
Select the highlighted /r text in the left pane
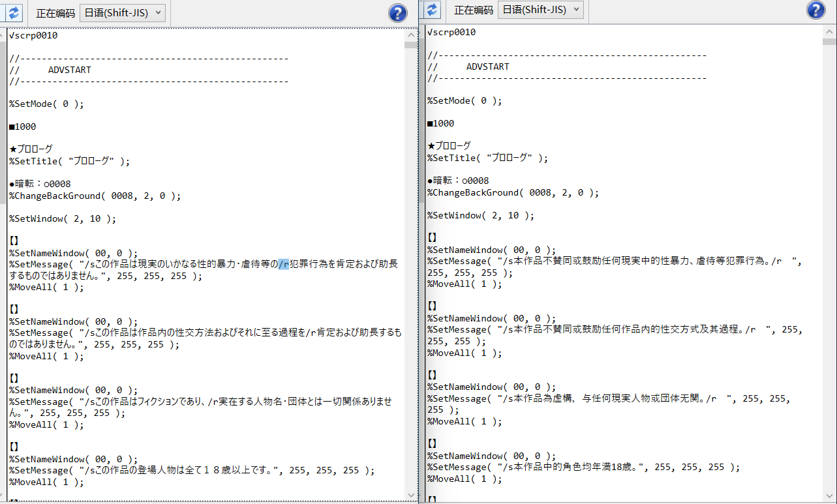[284, 263]
